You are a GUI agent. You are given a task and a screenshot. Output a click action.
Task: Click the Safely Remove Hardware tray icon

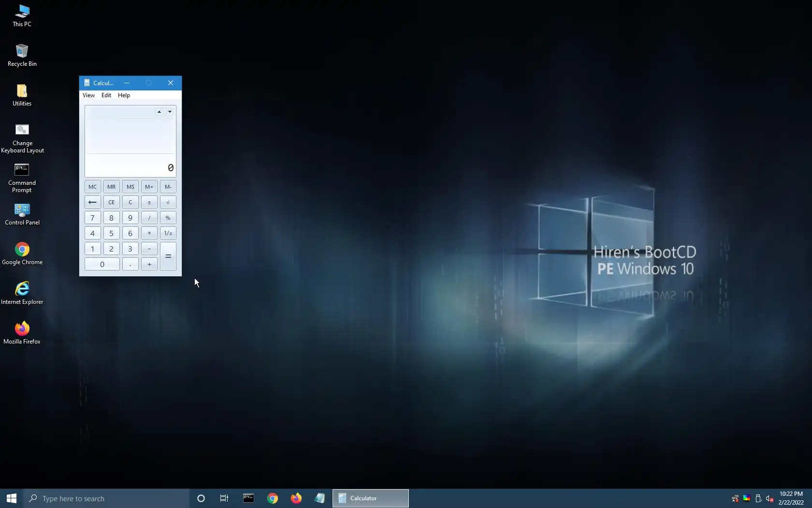tap(758, 498)
